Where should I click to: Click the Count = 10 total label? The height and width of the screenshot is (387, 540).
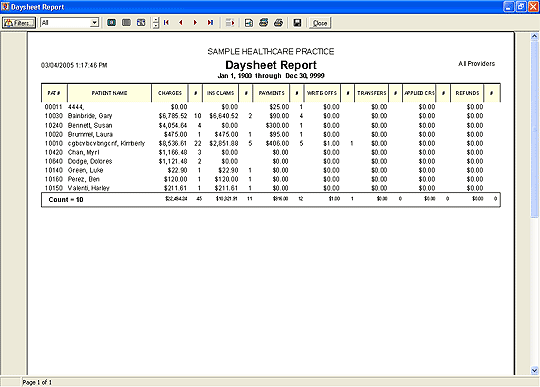pyautogui.click(x=66, y=200)
